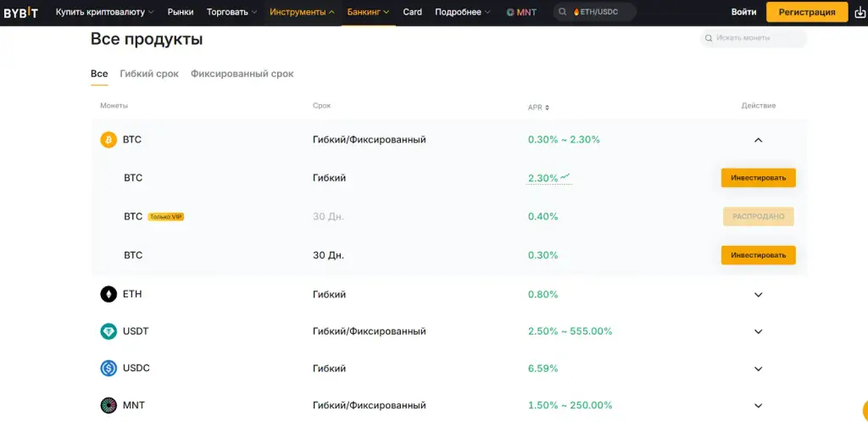Viewport: 868px width, 422px height.
Task: Click the Действие column header
Action: click(759, 106)
